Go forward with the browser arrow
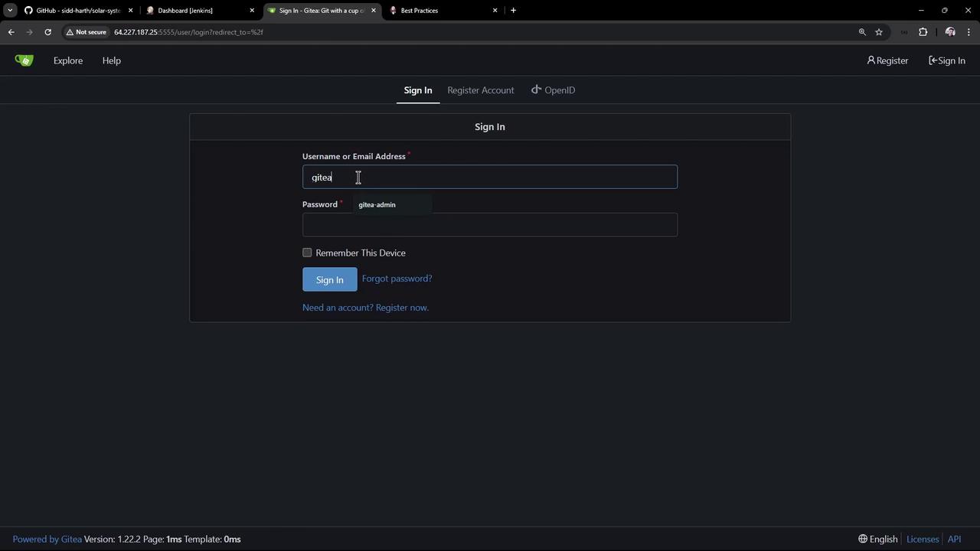Image resolution: width=980 pixels, height=551 pixels. coord(30,32)
